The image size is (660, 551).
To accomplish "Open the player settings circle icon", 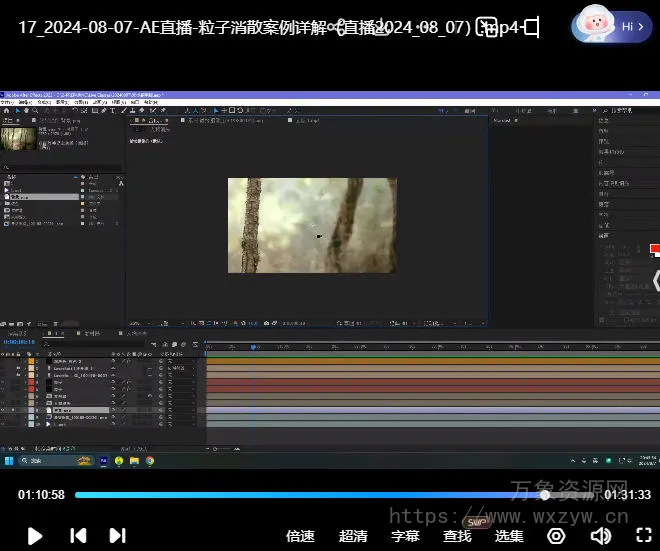I will pos(556,536).
